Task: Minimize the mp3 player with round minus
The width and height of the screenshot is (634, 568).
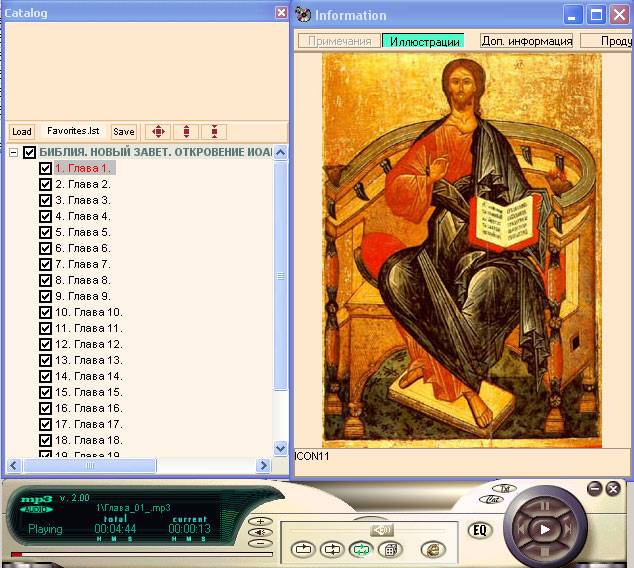Action: (x=595, y=489)
